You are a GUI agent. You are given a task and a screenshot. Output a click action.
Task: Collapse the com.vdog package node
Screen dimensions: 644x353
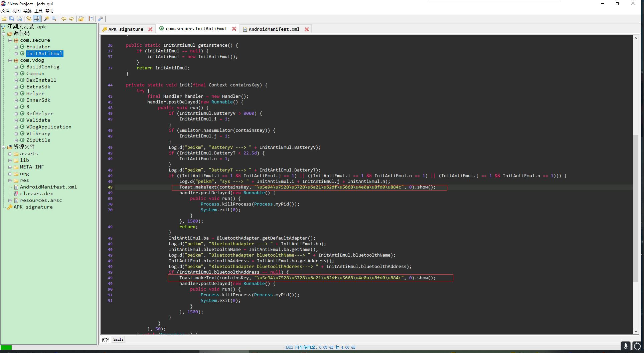(10, 60)
